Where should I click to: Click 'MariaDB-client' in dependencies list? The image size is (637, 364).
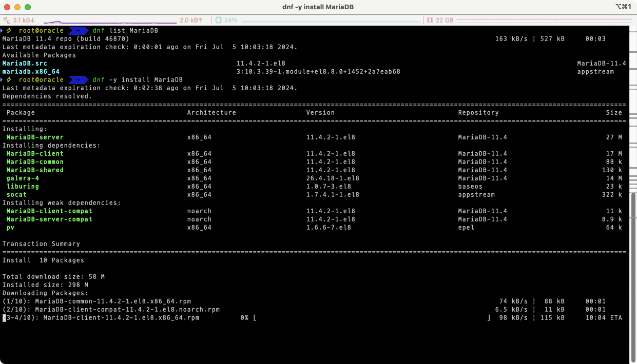click(35, 154)
